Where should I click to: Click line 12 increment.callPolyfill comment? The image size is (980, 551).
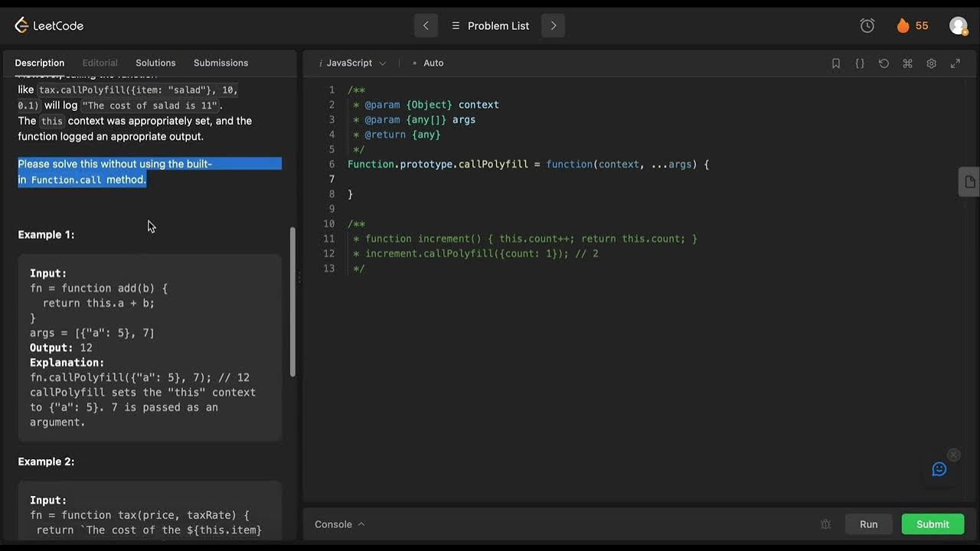(475, 253)
